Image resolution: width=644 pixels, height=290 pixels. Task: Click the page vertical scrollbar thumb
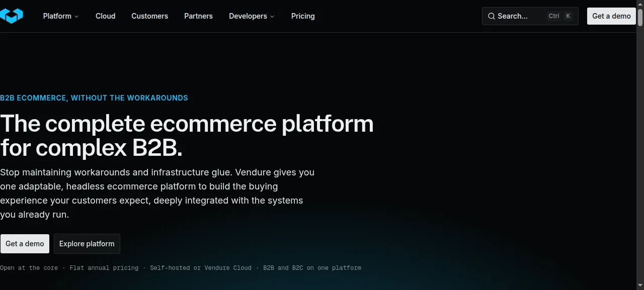[x=640, y=17]
